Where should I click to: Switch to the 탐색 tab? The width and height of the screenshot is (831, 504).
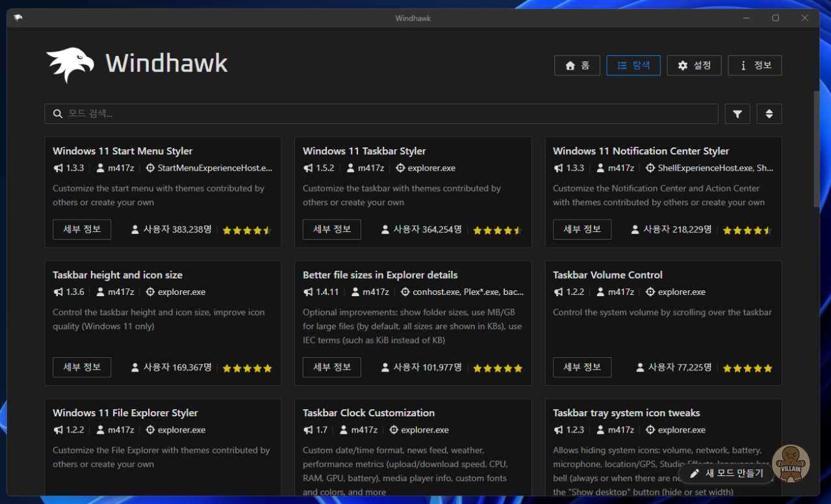click(x=633, y=66)
